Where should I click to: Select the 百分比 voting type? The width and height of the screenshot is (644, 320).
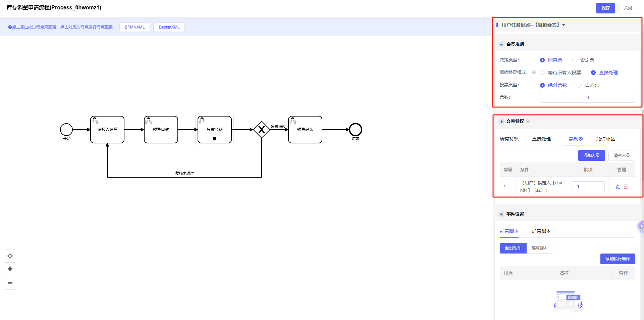(x=579, y=85)
